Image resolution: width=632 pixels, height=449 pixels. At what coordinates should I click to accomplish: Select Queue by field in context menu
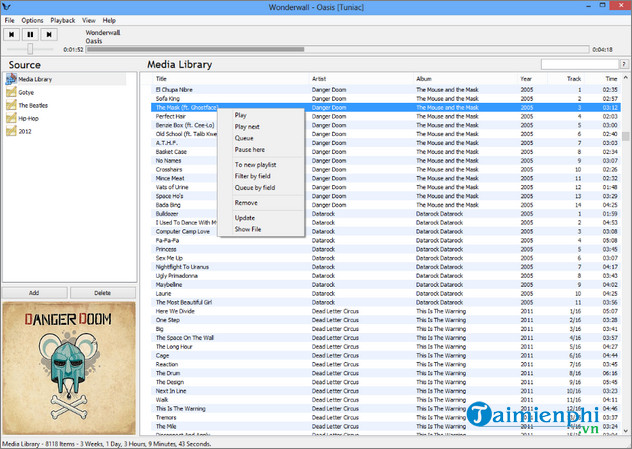pos(254,187)
